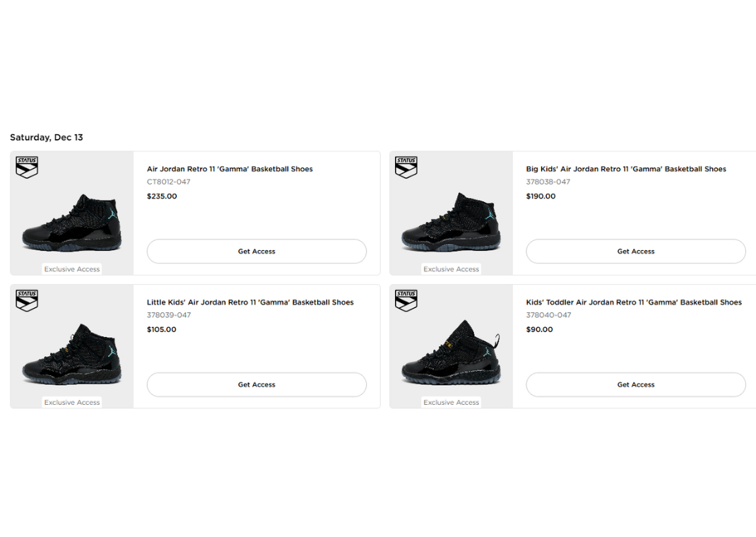The width and height of the screenshot is (756, 537).
Task: Click Get Access for the $235 Air Jordan Retro 11
Action: pyautogui.click(x=256, y=251)
